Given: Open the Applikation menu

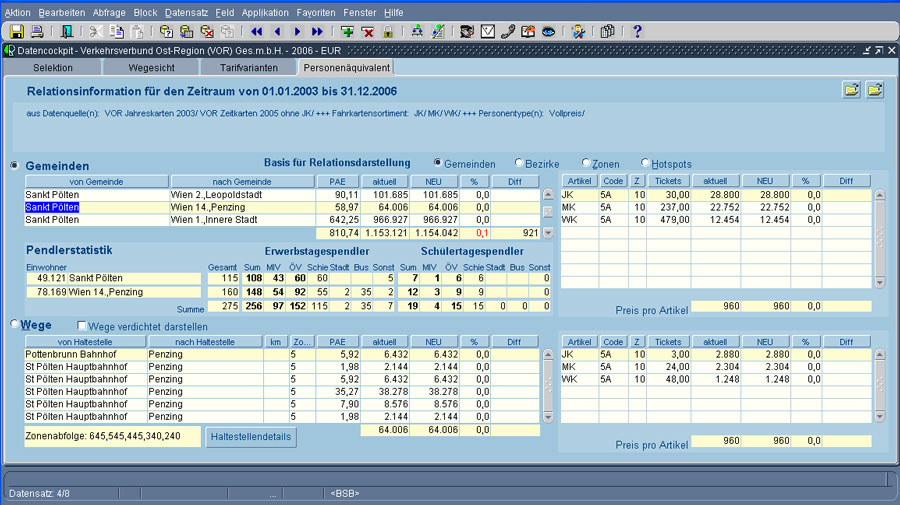Looking at the screenshot, I should point(265,12).
